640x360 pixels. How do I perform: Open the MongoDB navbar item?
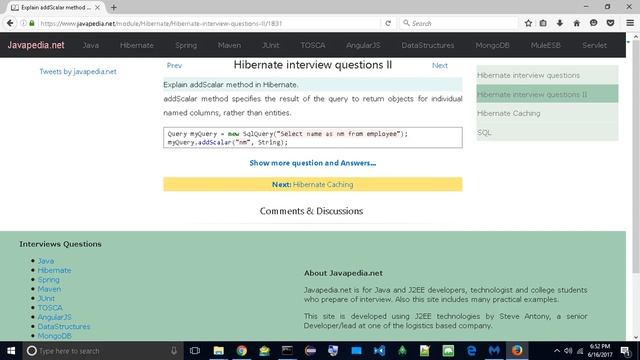coord(492,45)
